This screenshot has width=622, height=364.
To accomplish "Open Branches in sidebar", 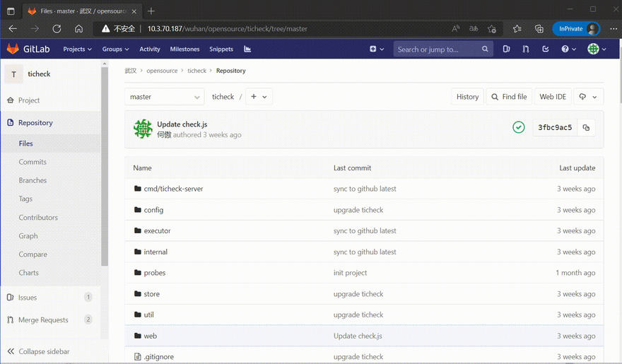I will pos(33,180).
